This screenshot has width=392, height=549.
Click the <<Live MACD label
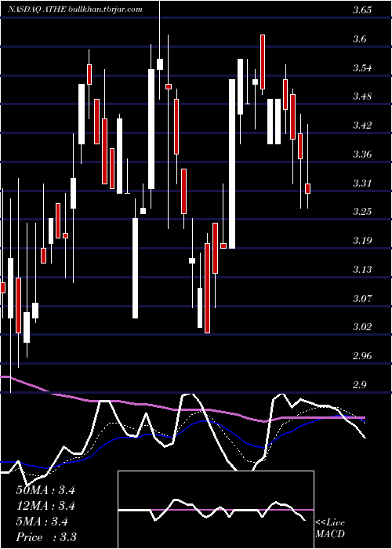(330, 529)
